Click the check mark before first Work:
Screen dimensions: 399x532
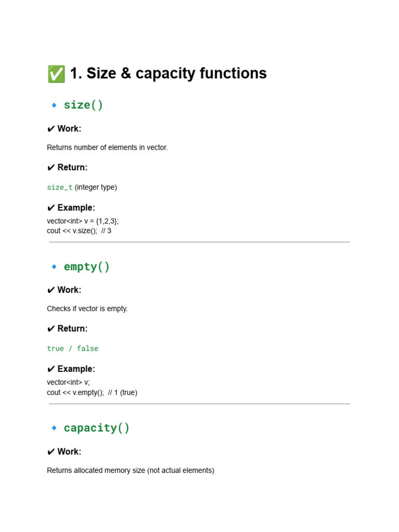[x=51, y=129]
